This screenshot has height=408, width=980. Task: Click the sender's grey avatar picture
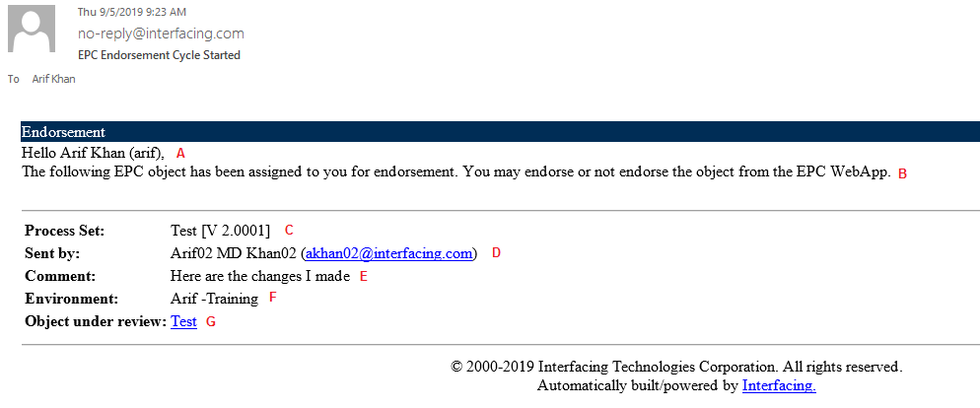click(32, 31)
